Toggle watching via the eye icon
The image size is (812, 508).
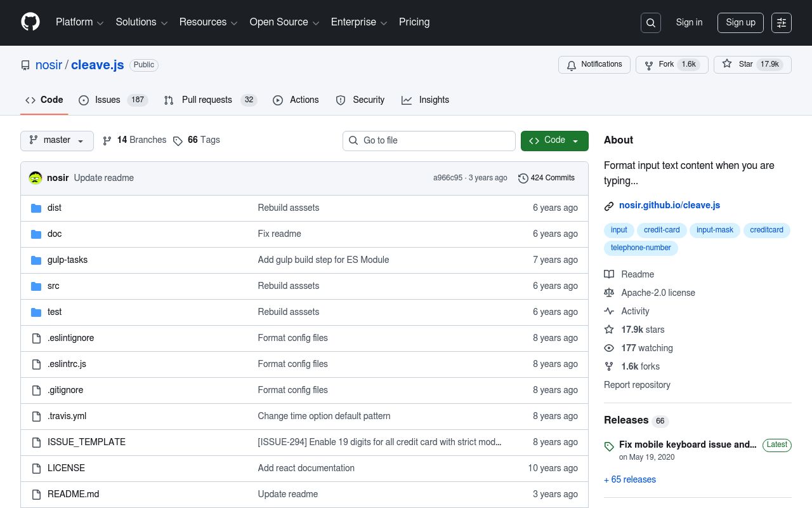pos(609,348)
